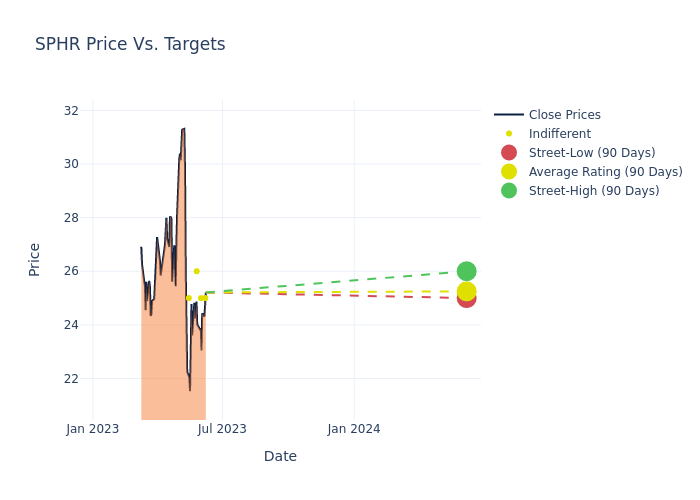Toggle the Close Prices legend label
700x500 pixels.
[x=564, y=115]
